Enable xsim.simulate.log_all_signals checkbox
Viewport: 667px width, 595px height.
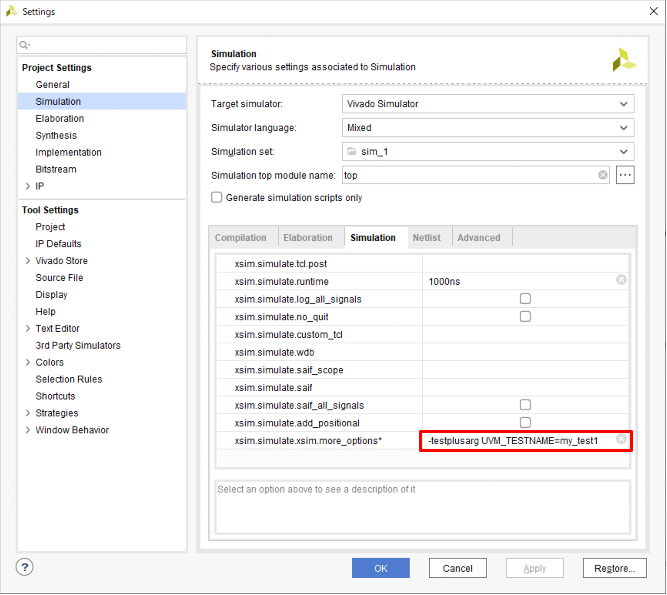[x=525, y=299]
